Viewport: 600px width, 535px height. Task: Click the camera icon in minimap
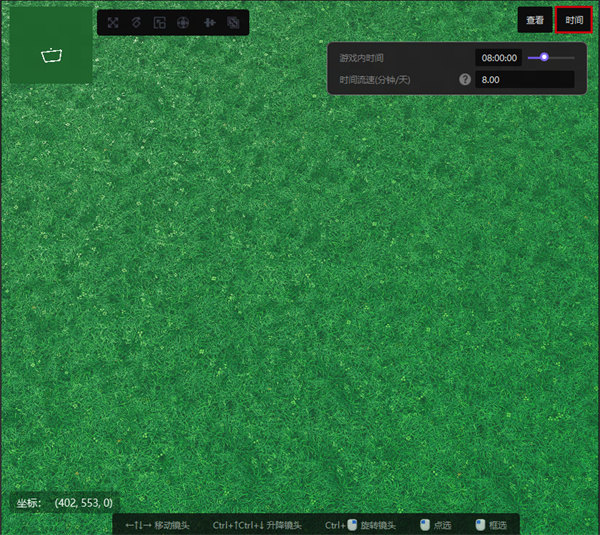coord(51,55)
